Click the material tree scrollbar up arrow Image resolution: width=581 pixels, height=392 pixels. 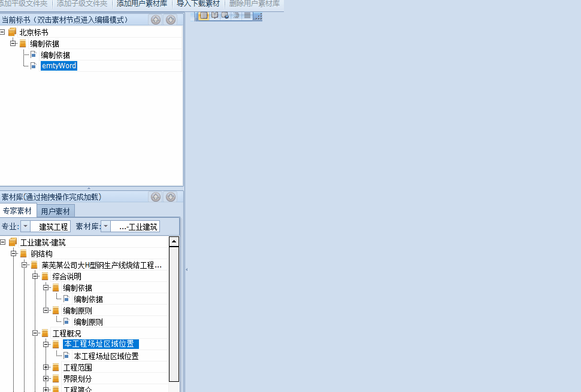tap(174, 242)
